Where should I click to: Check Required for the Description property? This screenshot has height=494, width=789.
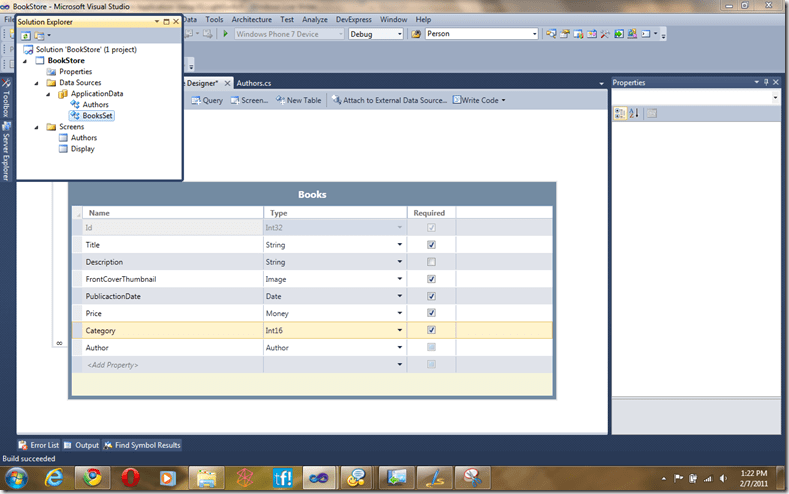(x=431, y=262)
